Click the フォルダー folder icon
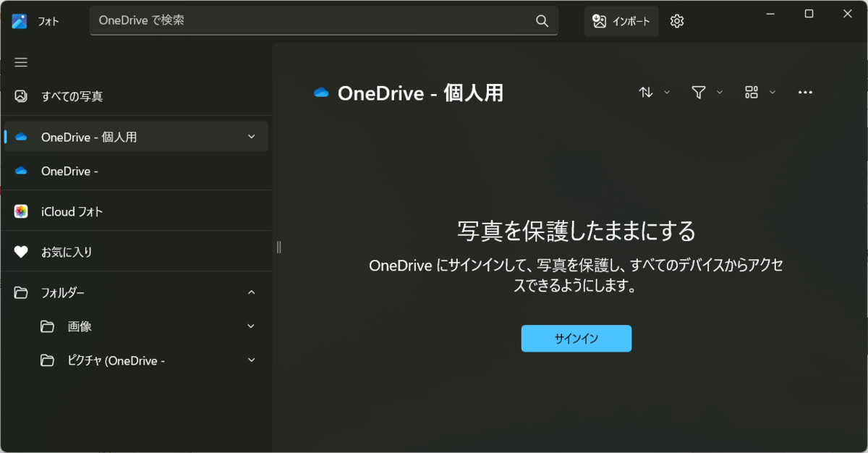 coord(21,292)
